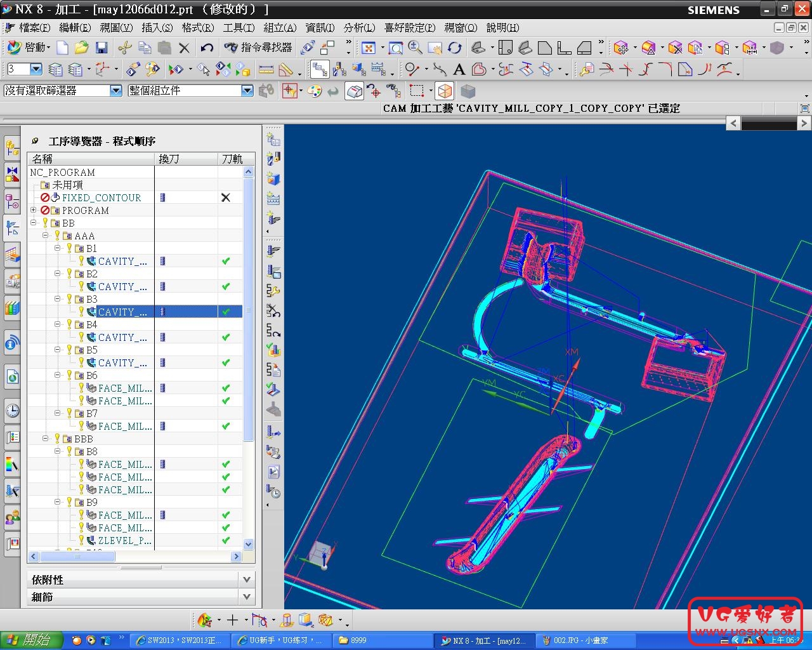
Task: Select CAVITY operation under B1
Action: 122,261
